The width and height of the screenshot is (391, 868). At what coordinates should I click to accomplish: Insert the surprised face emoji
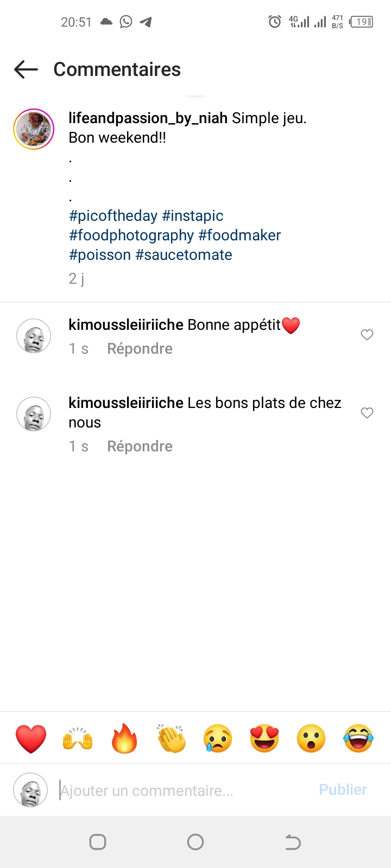(x=311, y=738)
